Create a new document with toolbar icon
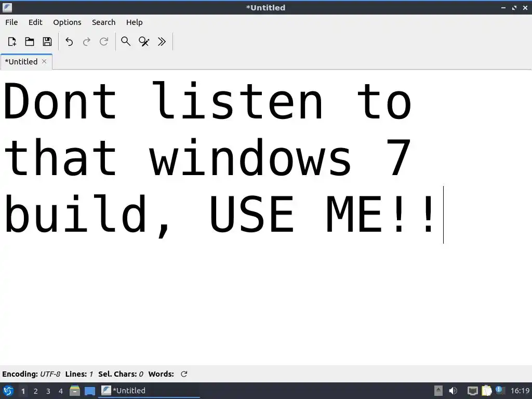The width and height of the screenshot is (532, 399). [x=12, y=42]
